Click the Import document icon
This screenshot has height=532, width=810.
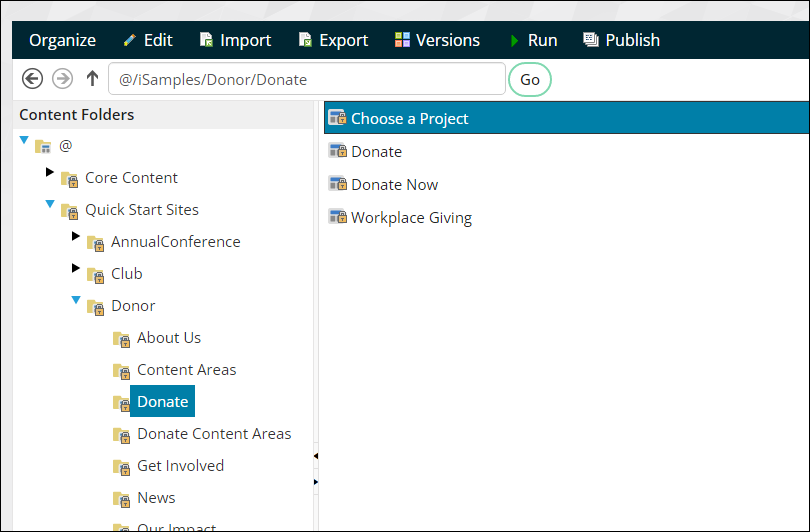pos(206,40)
